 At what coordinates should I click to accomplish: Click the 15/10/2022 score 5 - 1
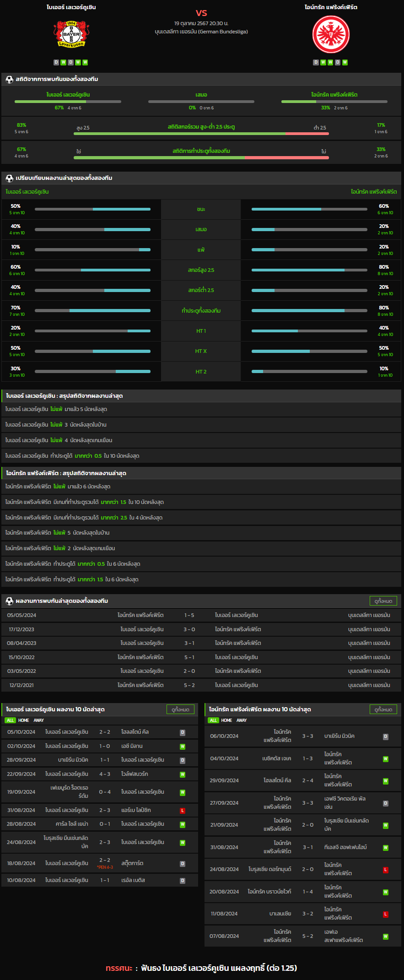tap(189, 658)
